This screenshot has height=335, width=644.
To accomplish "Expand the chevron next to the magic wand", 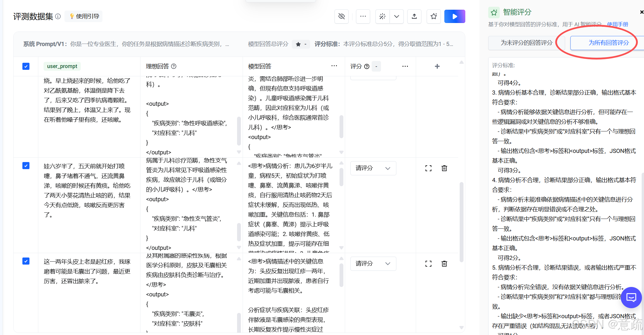I will click(x=396, y=16).
